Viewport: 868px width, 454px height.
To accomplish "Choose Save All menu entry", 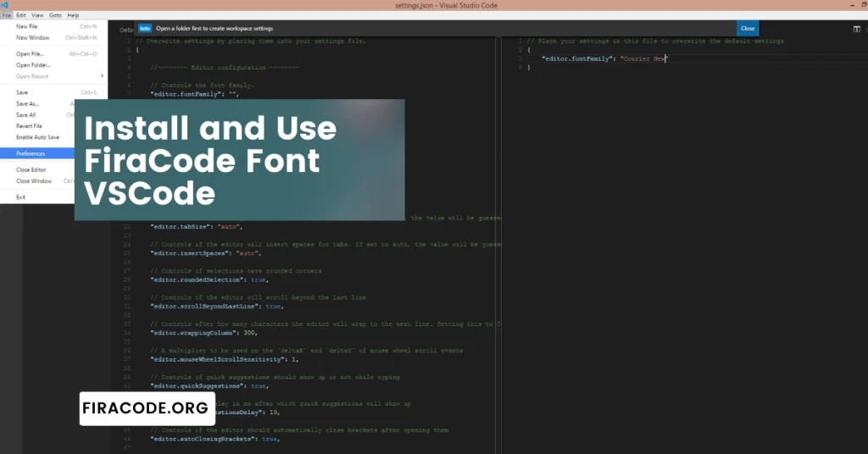I will click(x=37, y=115).
